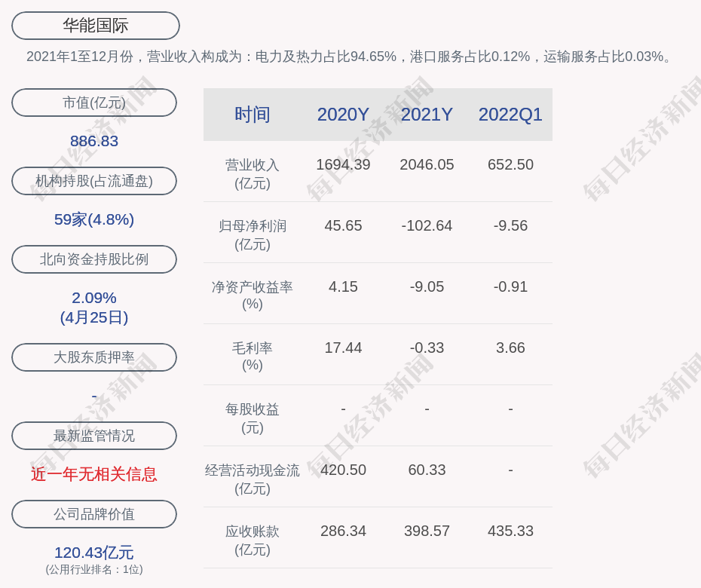
Task: Select the brand value 120.43亿元
Action: (x=94, y=553)
